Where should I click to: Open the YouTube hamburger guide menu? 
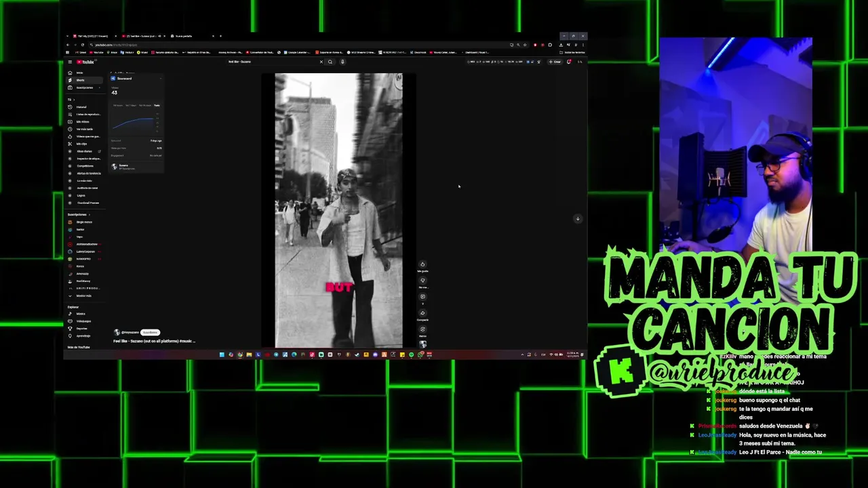70,62
